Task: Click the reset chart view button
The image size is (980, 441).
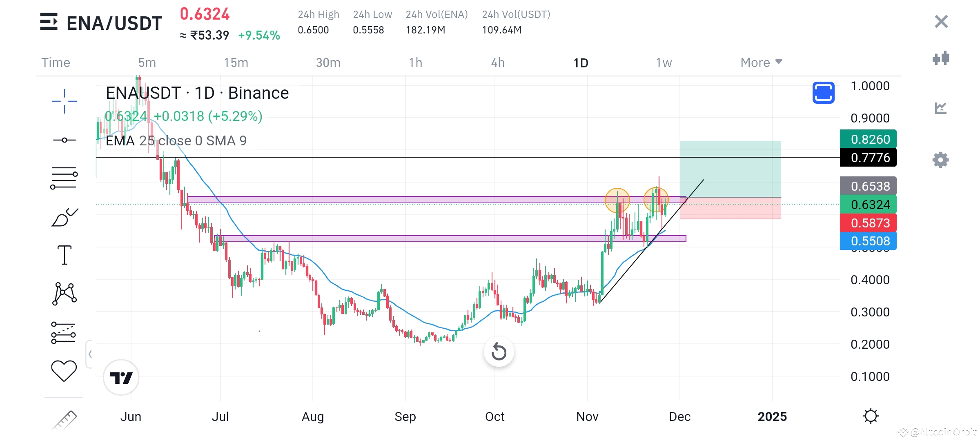Action: tap(499, 352)
